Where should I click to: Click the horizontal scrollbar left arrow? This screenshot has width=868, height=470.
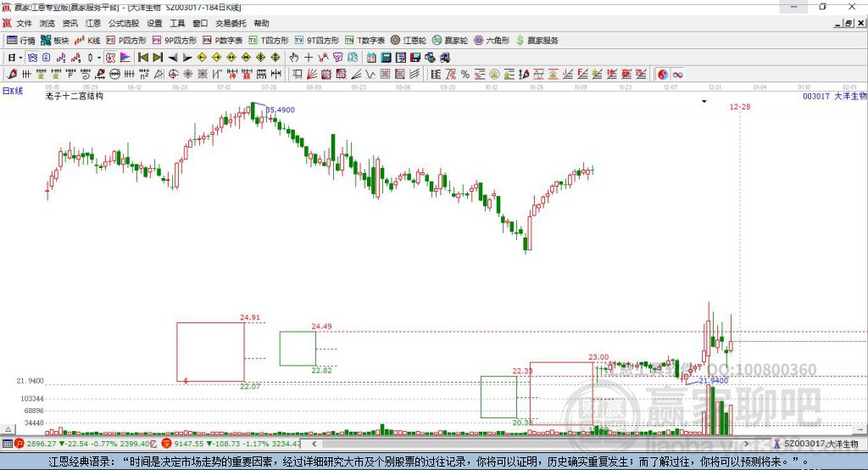314,444
